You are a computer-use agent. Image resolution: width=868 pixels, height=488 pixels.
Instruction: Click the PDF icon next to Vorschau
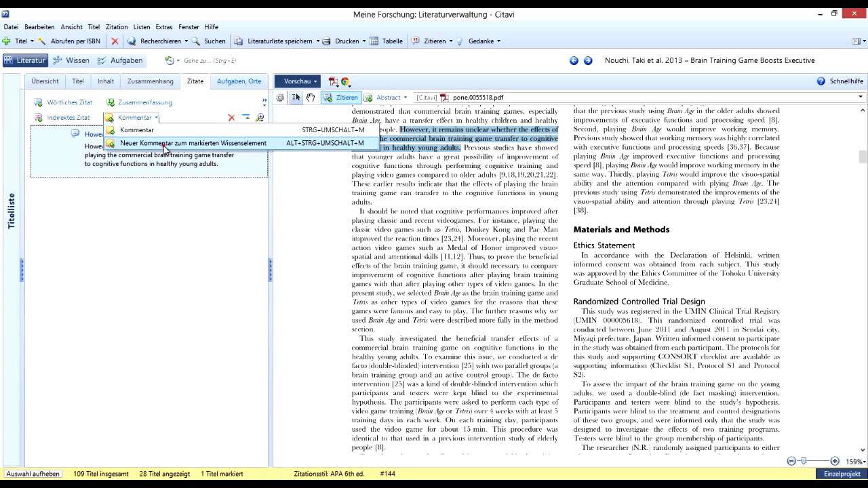(333, 81)
